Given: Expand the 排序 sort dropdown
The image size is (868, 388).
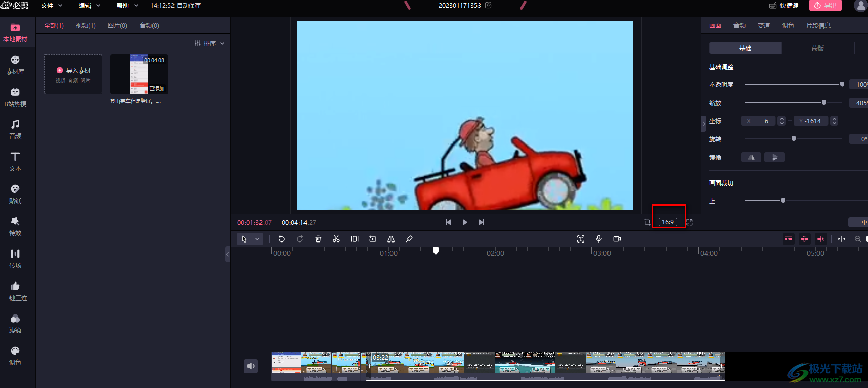Looking at the screenshot, I should (x=209, y=43).
